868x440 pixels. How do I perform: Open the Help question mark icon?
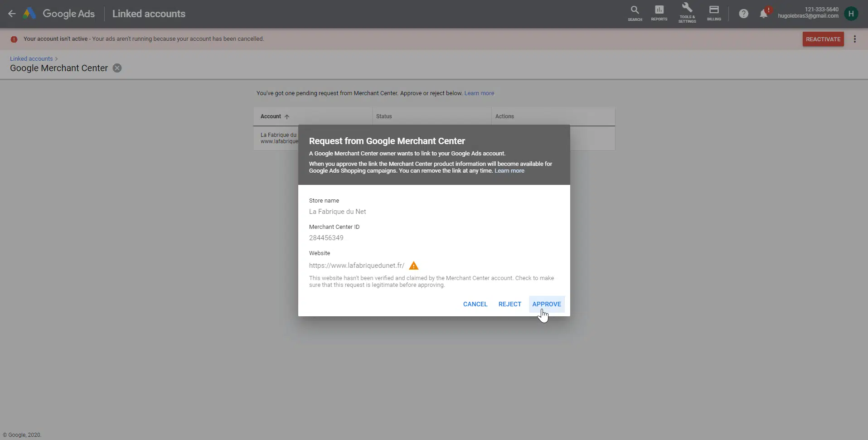(743, 14)
